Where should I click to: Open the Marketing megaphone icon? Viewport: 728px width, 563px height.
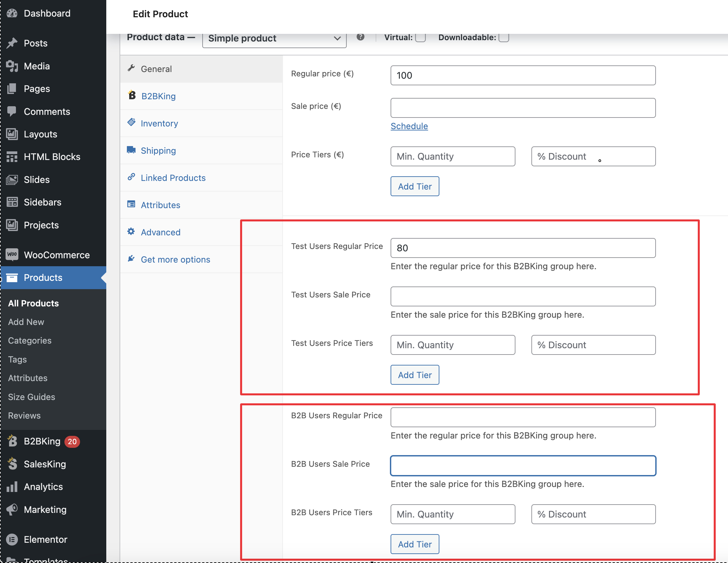pyautogui.click(x=12, y=509)
